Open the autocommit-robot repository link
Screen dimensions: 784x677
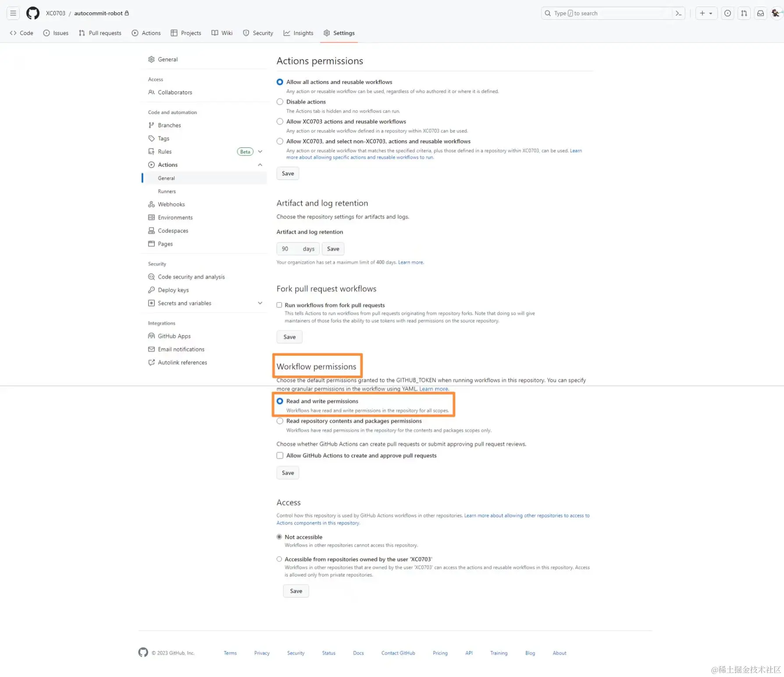coord(98,13)
